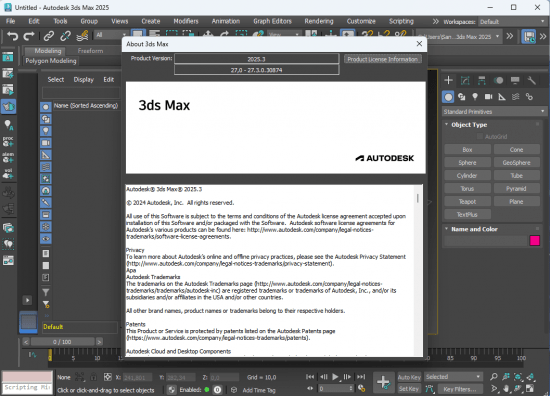
Task: Open the Display panel tab icon
Action: [x=515, y=80]
